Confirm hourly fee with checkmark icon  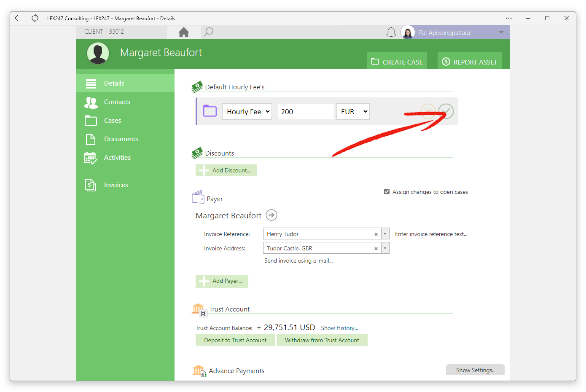[x=446, y=111]
